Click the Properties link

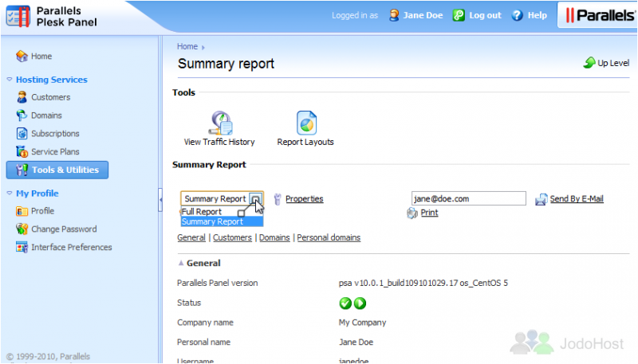coord(305,198)
